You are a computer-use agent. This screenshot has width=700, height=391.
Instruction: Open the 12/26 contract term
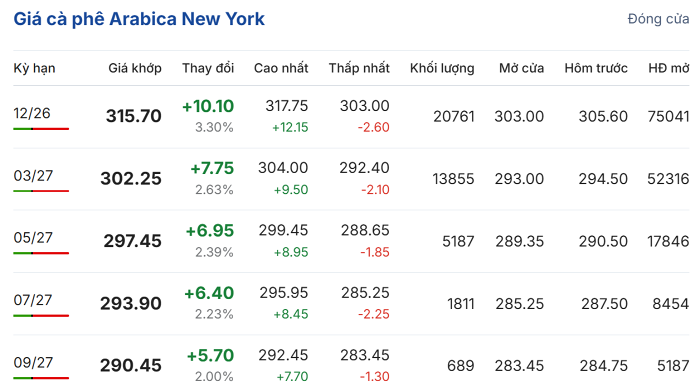coord(32,113)
